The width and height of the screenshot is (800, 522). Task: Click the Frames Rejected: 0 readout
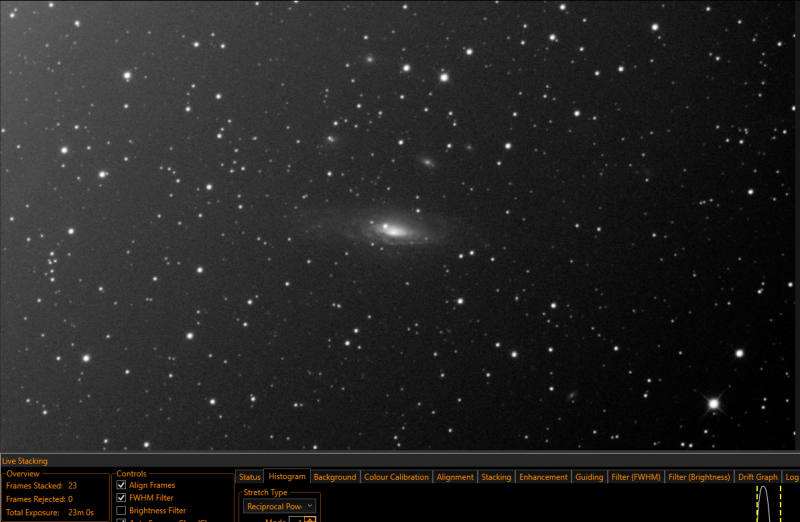39,499
